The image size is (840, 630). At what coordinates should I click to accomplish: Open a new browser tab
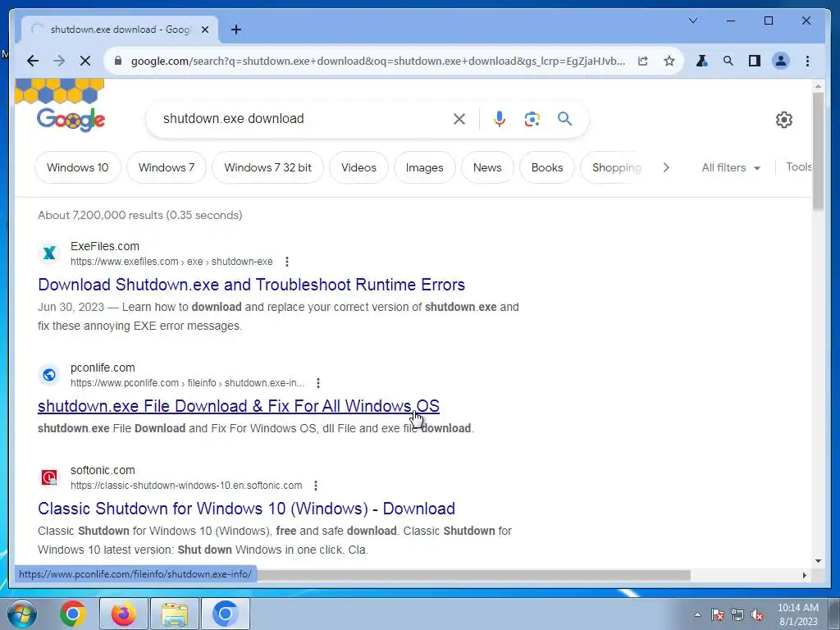click(236, 30)
